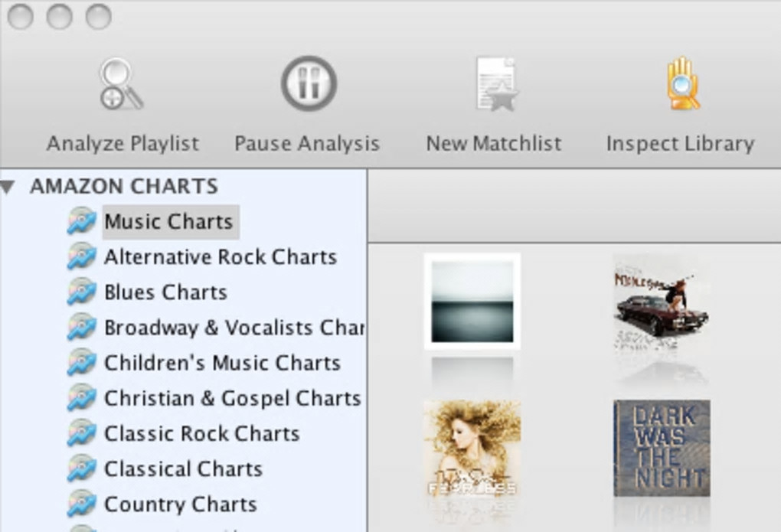The height and width of the screenshot is (532, 781).
Task: Open Blues Charts list
Action: point(165,292)
